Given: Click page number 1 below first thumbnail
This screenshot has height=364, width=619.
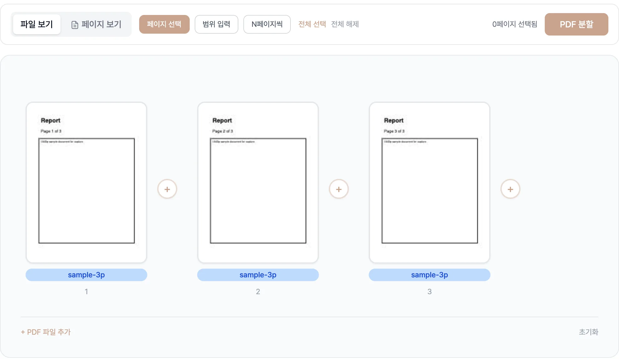Looking at the screenshot, I should point(86,292).
